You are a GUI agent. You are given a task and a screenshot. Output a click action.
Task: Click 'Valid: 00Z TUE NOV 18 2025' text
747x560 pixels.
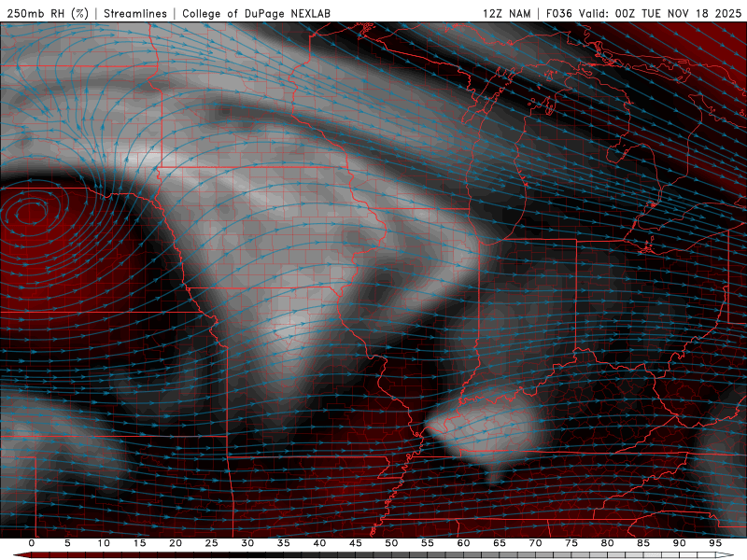[x=660, y=13]
